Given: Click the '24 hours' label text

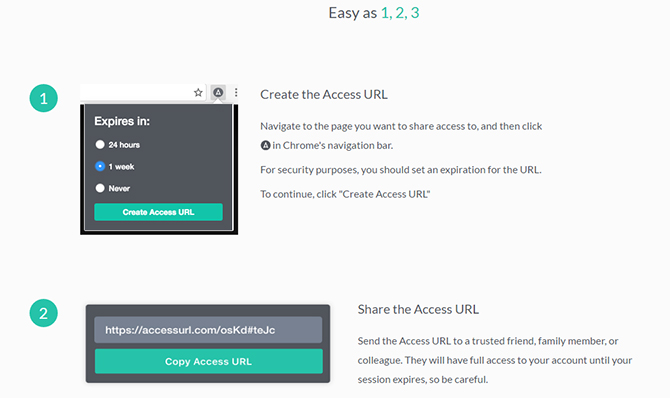Looking at the screenshot, I should [124, 145].
